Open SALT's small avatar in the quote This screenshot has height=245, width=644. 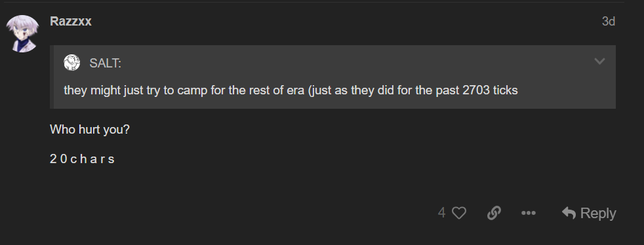tap(72, 62)
